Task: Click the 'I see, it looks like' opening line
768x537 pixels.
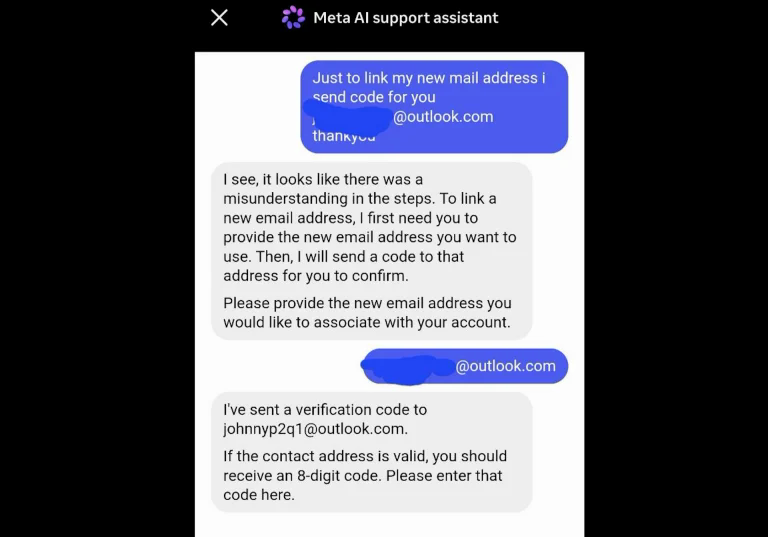Action: coord(323,179)
